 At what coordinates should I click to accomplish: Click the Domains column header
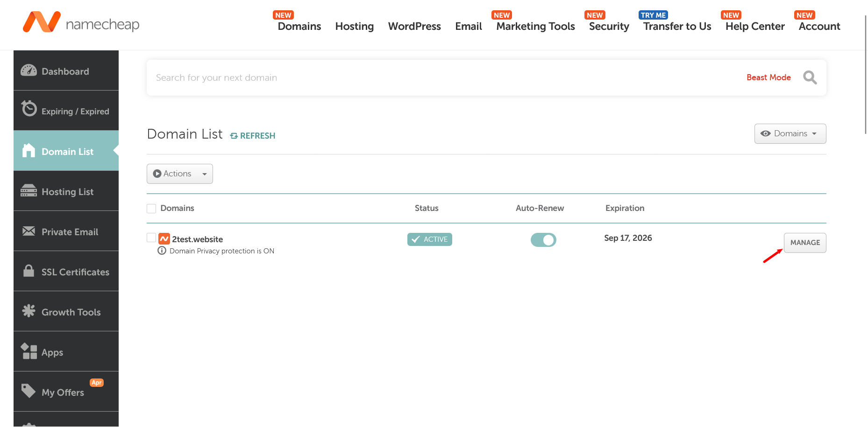pyautogui.click(x=177, y=208)
